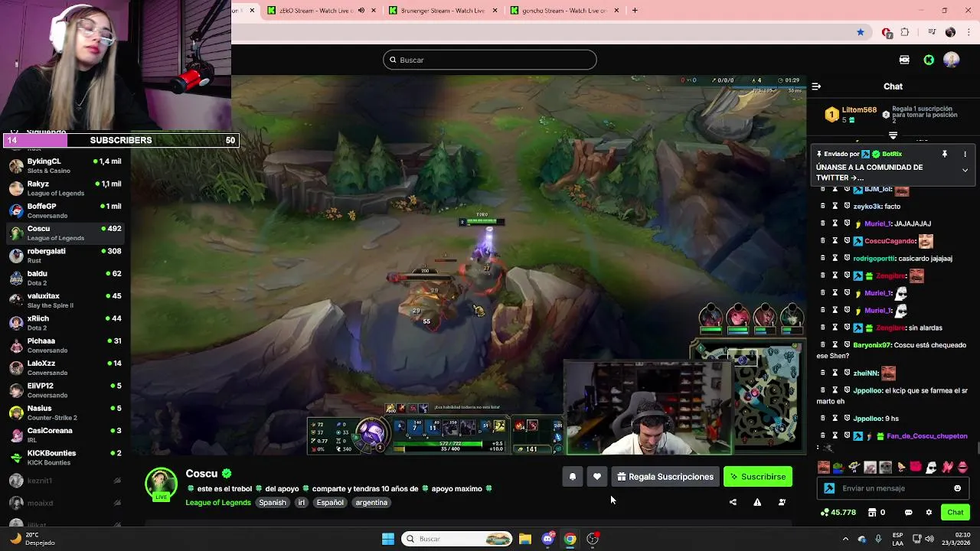Open Chrome from the taskbar
The image size is (980, 551).
(570, 539)
